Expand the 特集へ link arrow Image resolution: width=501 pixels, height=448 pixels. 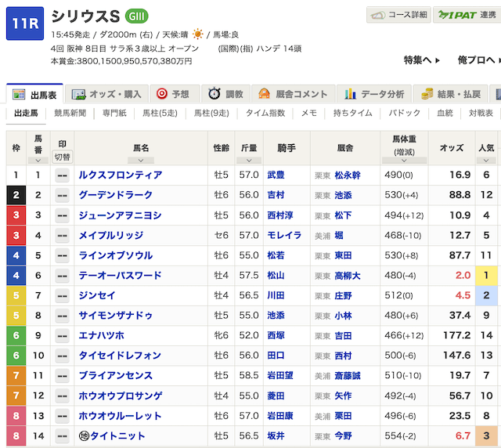(437, 60)
